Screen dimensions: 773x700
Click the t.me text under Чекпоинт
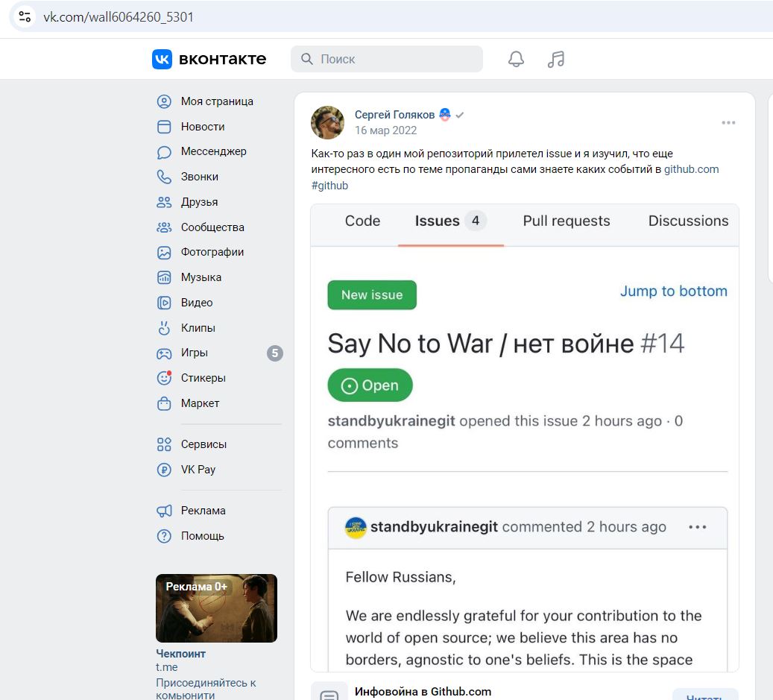point(167,667)
